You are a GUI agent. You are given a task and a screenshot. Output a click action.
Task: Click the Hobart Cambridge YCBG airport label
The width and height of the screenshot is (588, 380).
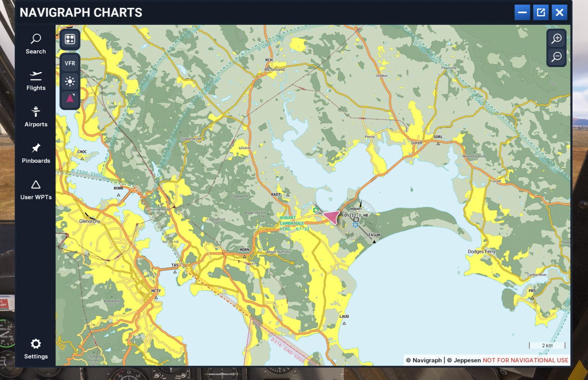[294, 224]
